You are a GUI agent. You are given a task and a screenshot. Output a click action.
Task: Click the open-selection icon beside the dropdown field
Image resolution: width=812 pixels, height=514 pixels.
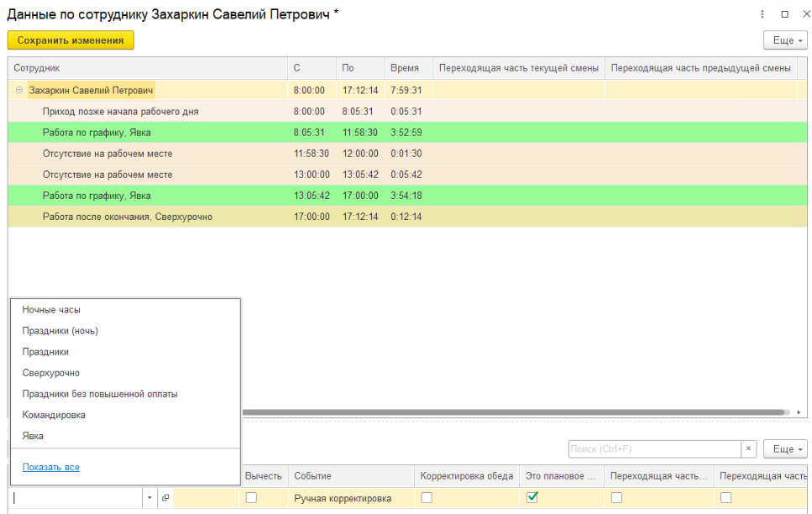tap(165, 498)
